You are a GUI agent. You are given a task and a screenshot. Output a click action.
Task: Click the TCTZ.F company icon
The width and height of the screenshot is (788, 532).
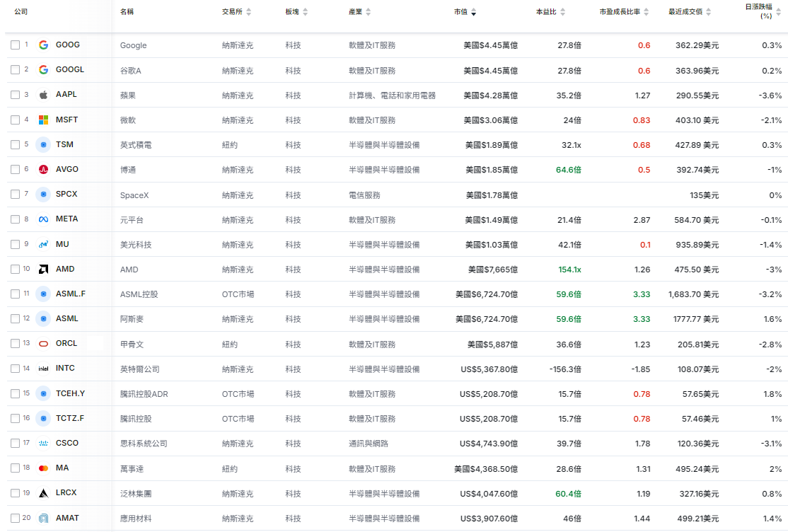coord(44,418)
